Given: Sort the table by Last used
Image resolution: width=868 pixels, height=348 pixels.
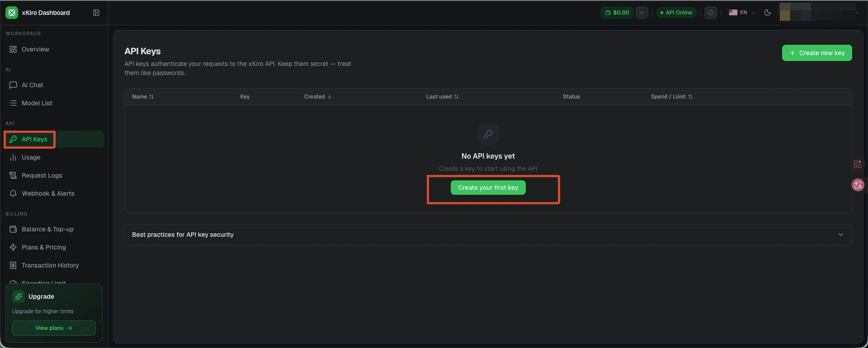Looking at the screenshot, I should coord(442,97).
